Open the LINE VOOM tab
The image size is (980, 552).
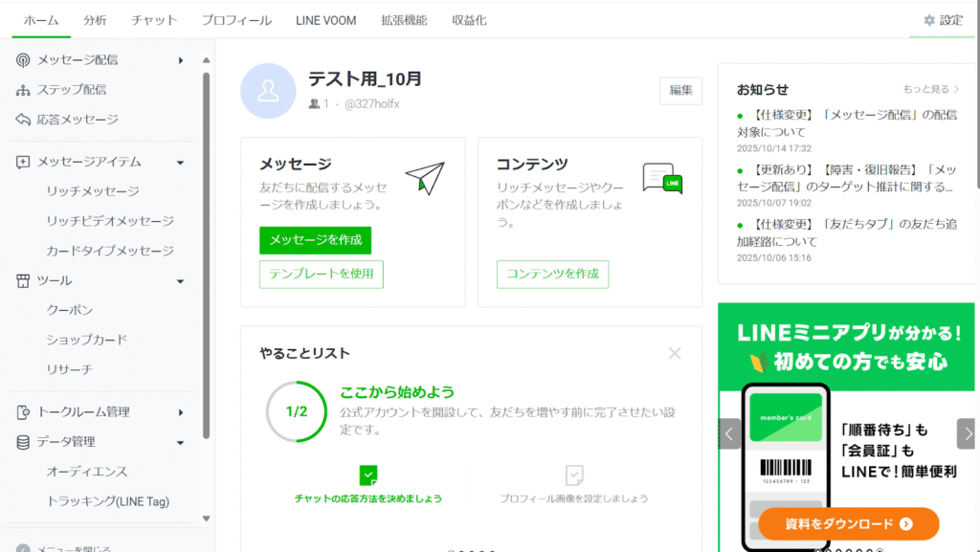(x=325, y=20)
